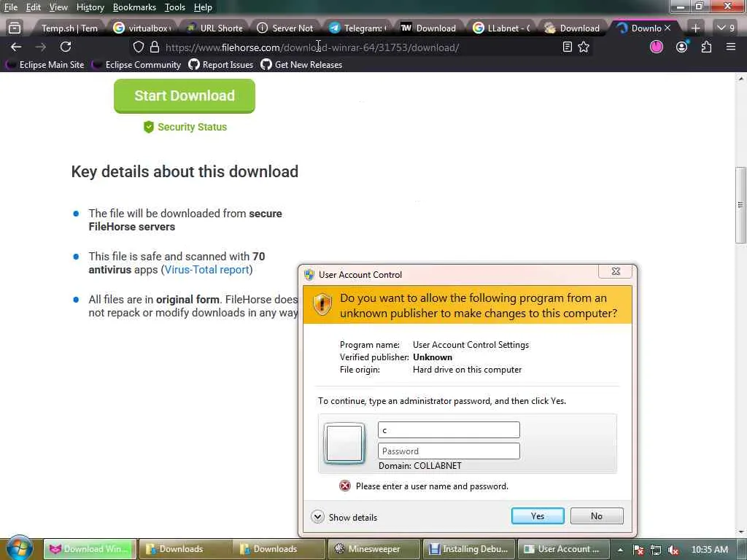Open Eclipse Community bookmark
Viewport: 747px width, 560px height.
click(x=137, y=65)
